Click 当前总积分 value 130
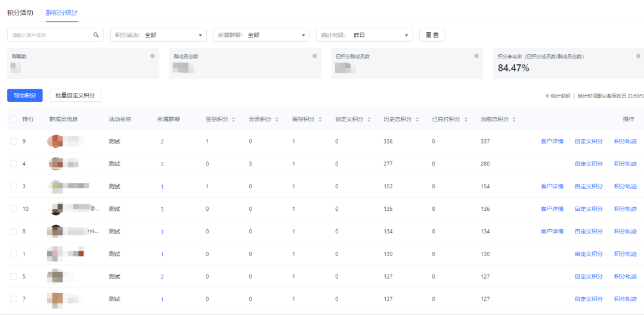This screenshot has width=644, height=315. (x=485, y=254)
